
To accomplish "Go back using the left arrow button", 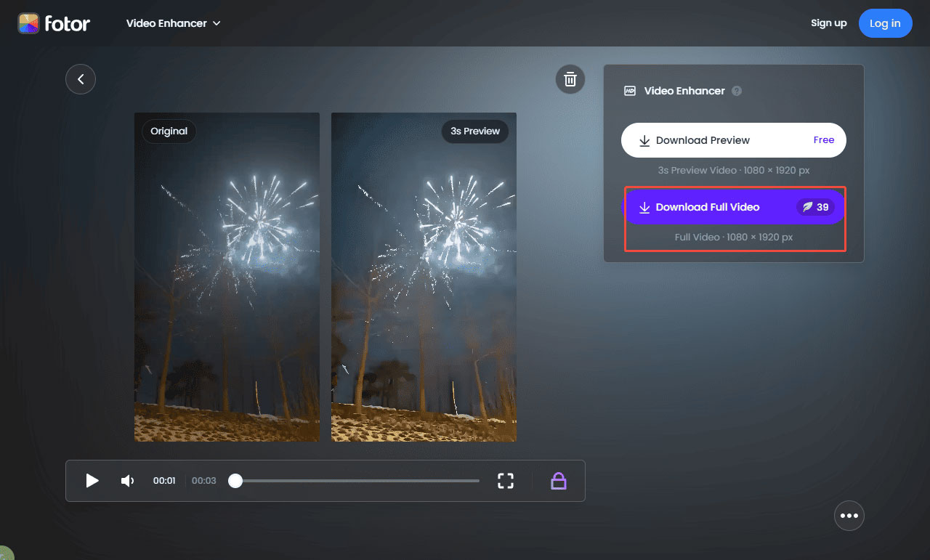I will click(x=81, y=79).
